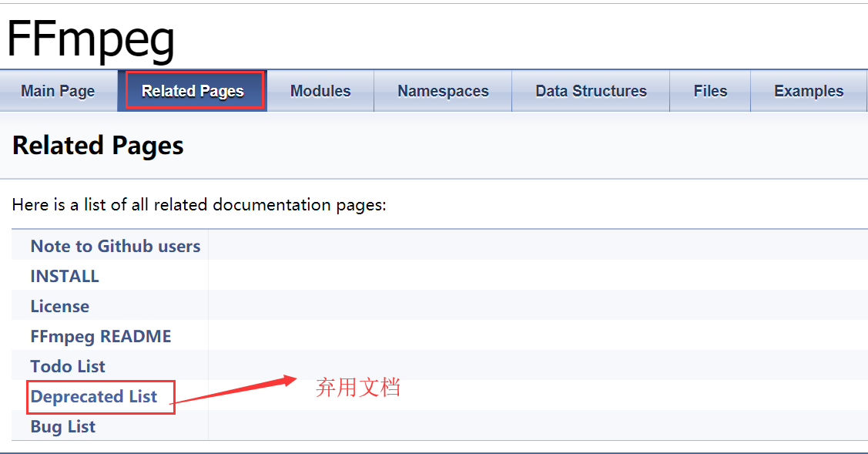
Task: Open the Bug List link
Action: point(63,427)
